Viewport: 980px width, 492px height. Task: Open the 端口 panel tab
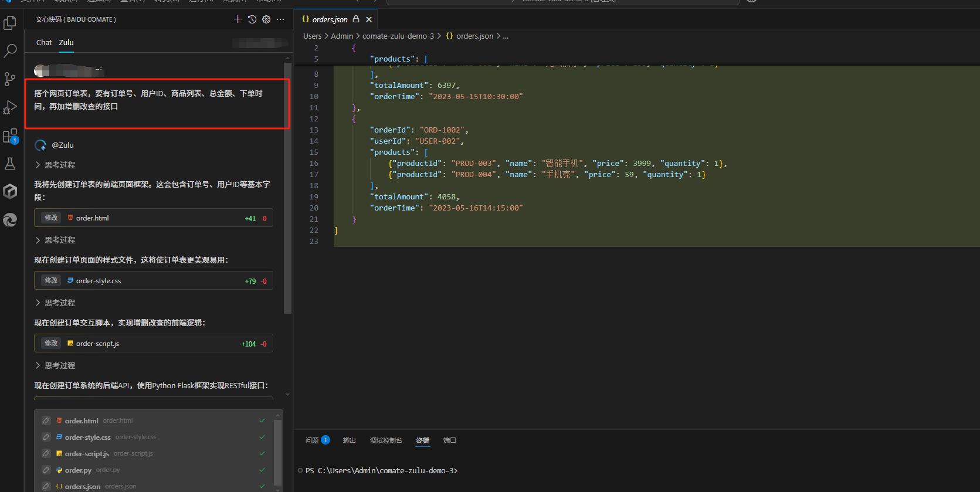(x=449, y=440)
